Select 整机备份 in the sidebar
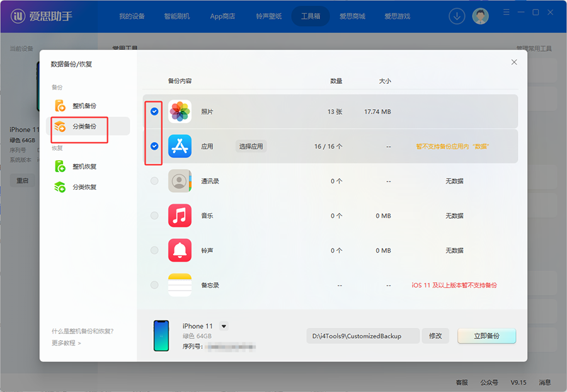 point(88,106)
